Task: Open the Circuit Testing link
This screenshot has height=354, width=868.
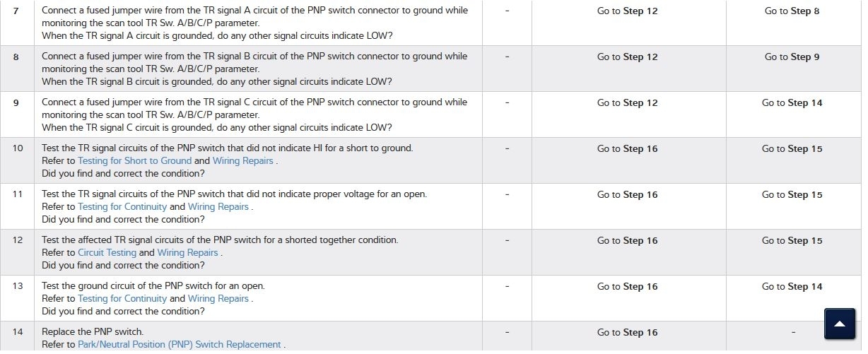Action: [107, 253]
